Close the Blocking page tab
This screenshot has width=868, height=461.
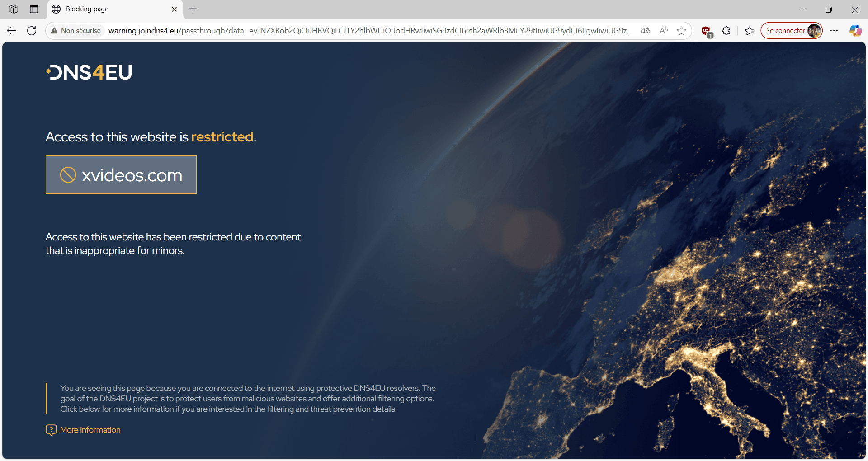click(x=174, y=9)
